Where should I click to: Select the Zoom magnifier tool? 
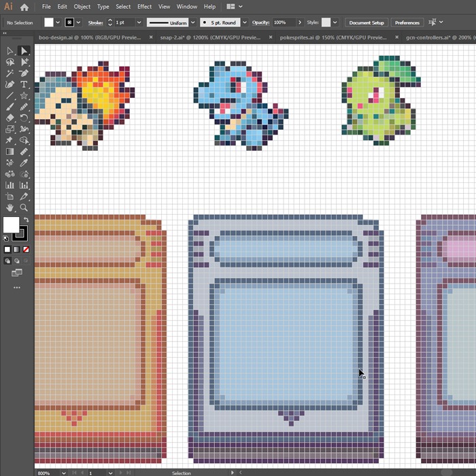tap(24, 207)
